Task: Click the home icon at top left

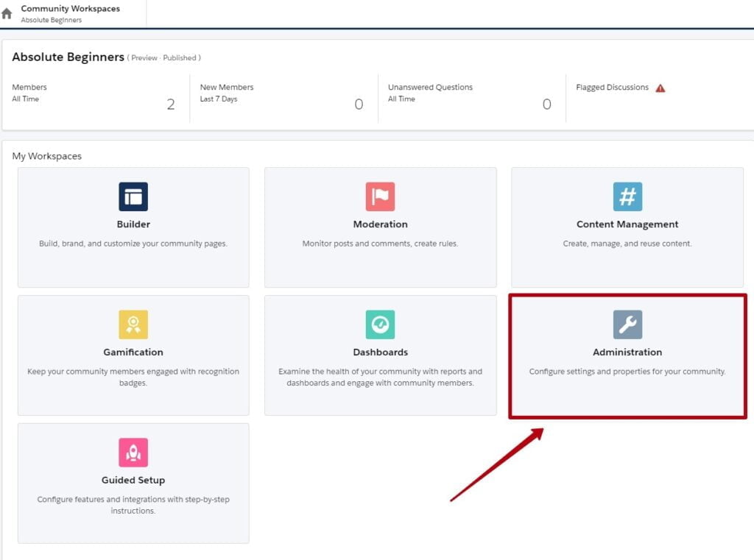Action: point(7,13)
